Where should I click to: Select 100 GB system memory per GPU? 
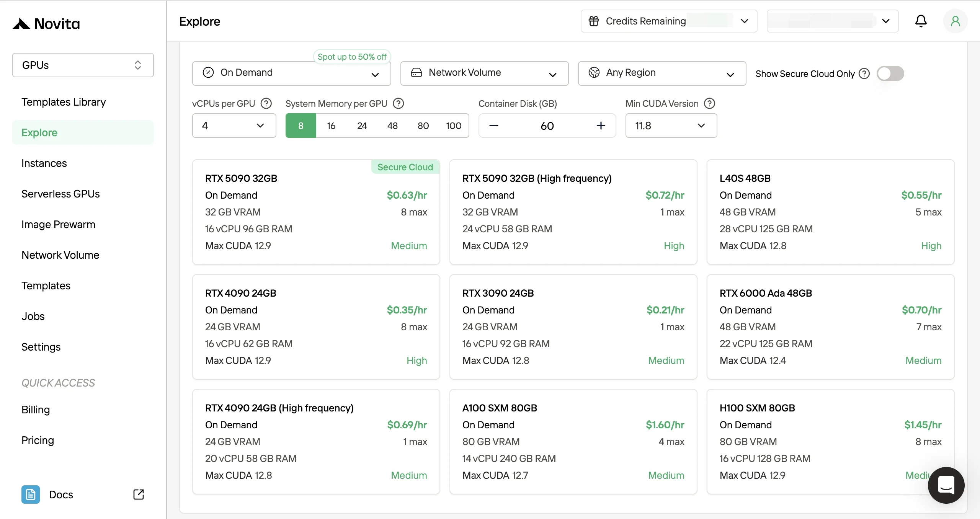pyautogui.click(x=454, y=126)
